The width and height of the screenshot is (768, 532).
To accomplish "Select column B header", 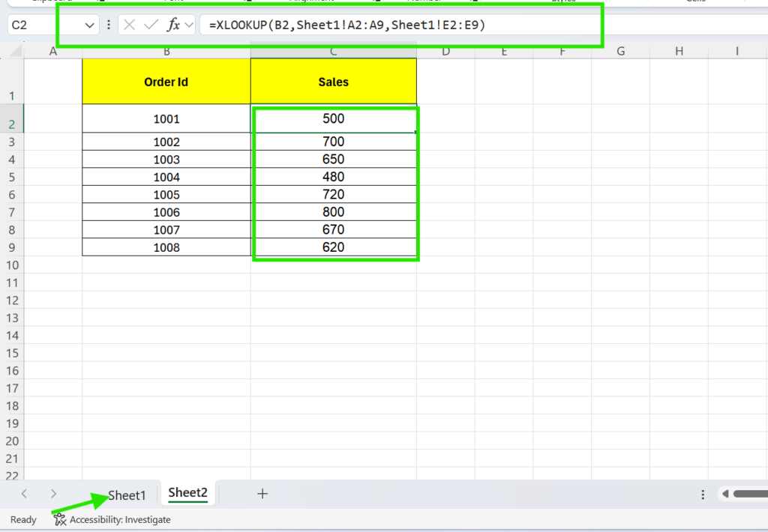I will click(x=166, y=51).
